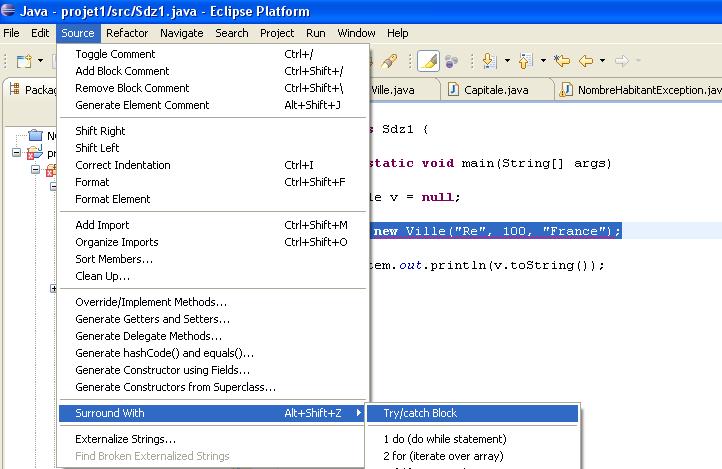Click the Previous Annotation up-arrow icon
Viewport: 722px width, 469px height.
pos(525,61)
